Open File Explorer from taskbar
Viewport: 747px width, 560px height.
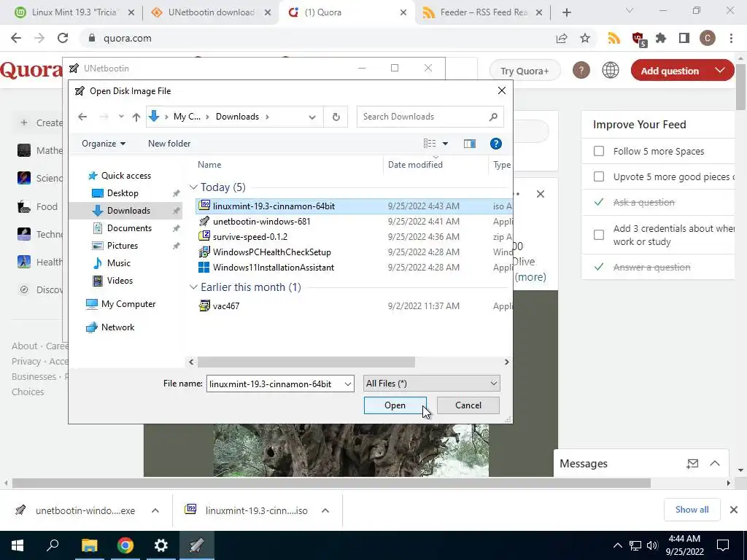[x=89, y=545]
